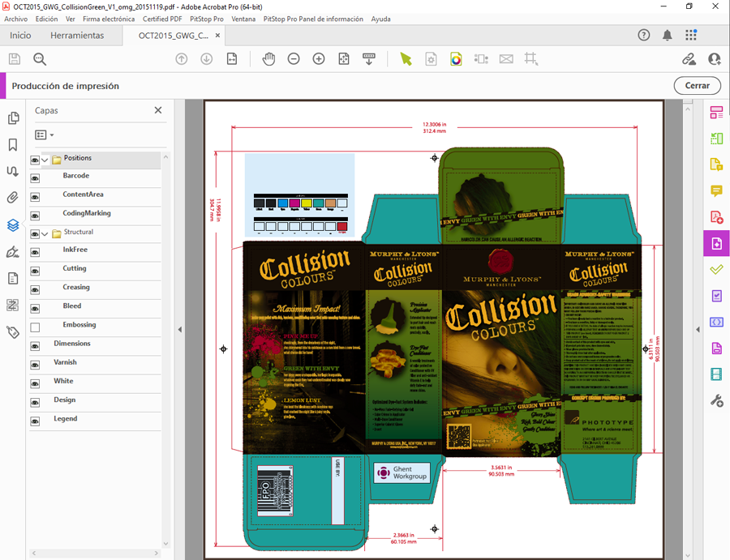Hide the Varnish layer

click(x=35, y=365)
